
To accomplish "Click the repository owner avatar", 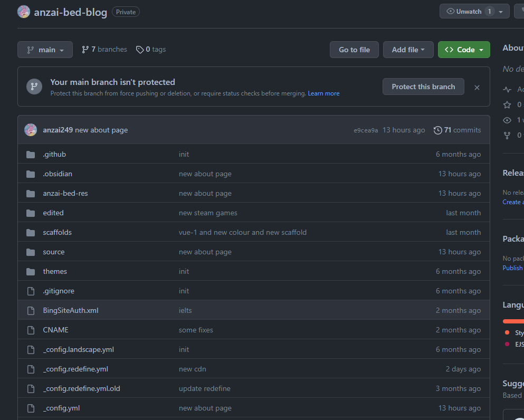I will click(x=24, y=12).
